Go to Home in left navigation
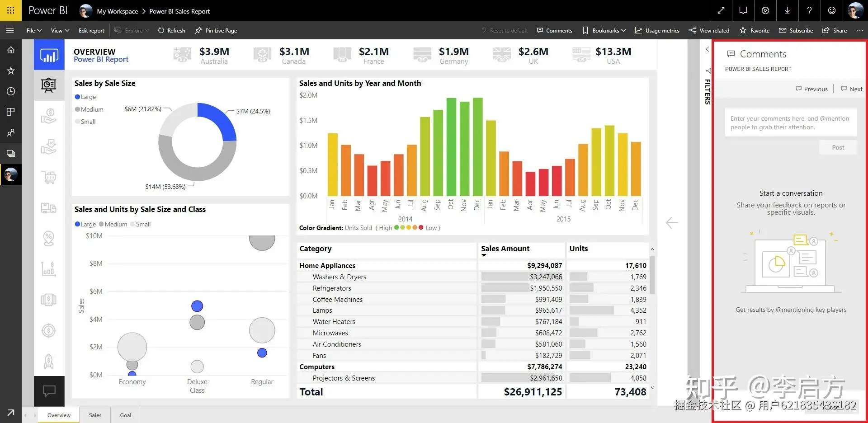Screen dimensions: 868x423 click(x=11, y=50)
